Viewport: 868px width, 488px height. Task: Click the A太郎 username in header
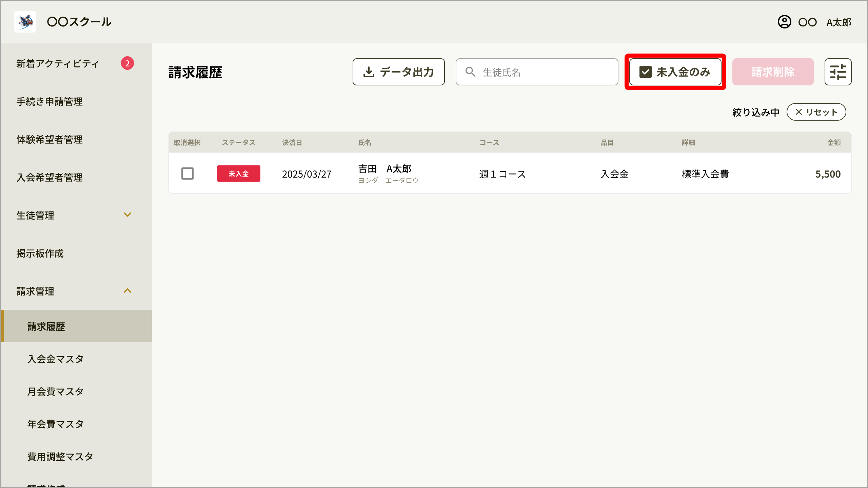[x=839, y=22]
